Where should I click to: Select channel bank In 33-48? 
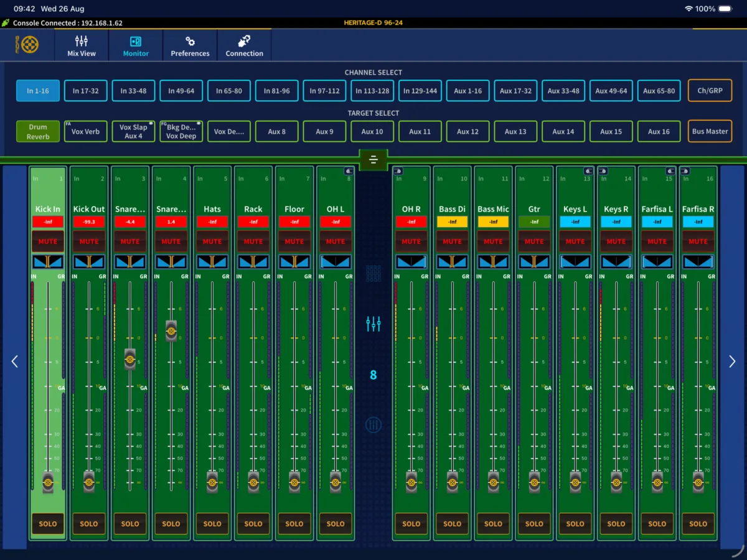(x=133, y=91)
